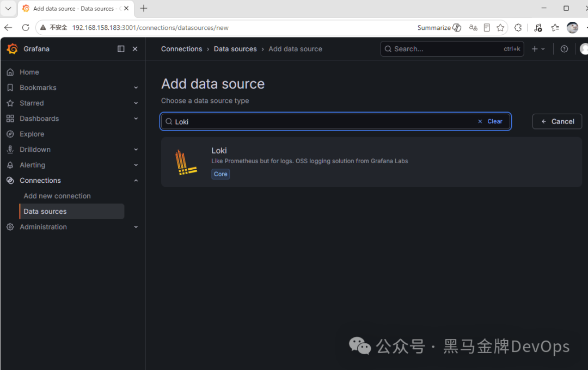Screen dimensions: 588x370
Task: Go to Data sources breadcrumb
Action: pyautogui.click(x=235, y=49)
